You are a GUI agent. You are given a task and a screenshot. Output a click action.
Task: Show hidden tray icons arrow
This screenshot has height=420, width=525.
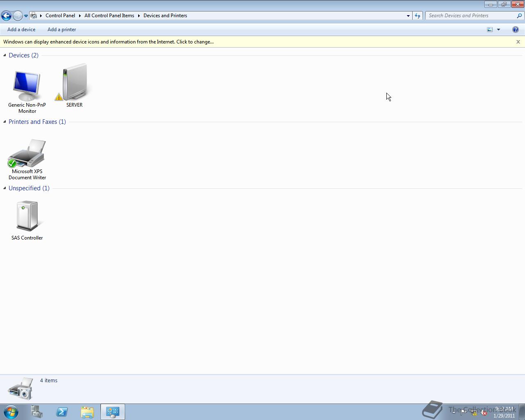tap(454, 412)
